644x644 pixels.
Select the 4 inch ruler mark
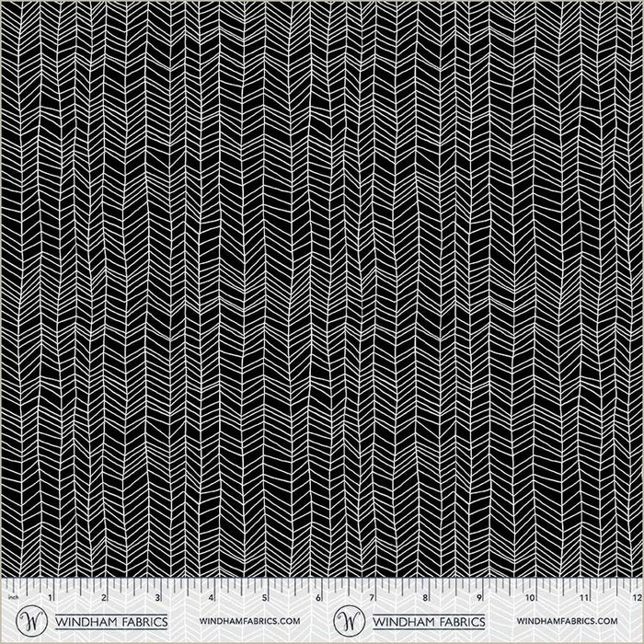tap(211, 599)
